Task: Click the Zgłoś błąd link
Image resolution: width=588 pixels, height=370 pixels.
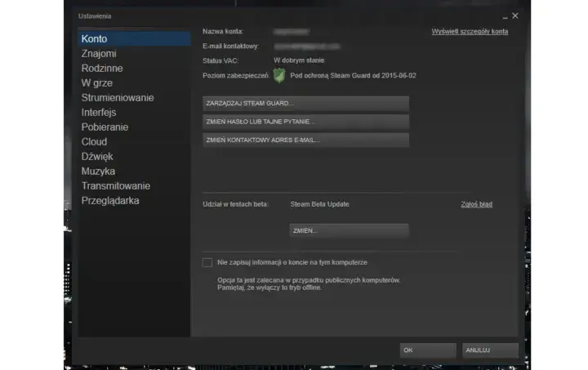Action: point(477,204)
